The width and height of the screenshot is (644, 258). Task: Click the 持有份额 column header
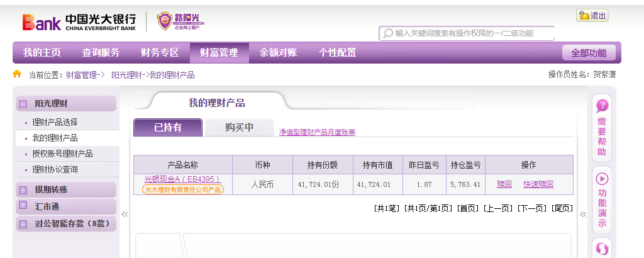323,165
